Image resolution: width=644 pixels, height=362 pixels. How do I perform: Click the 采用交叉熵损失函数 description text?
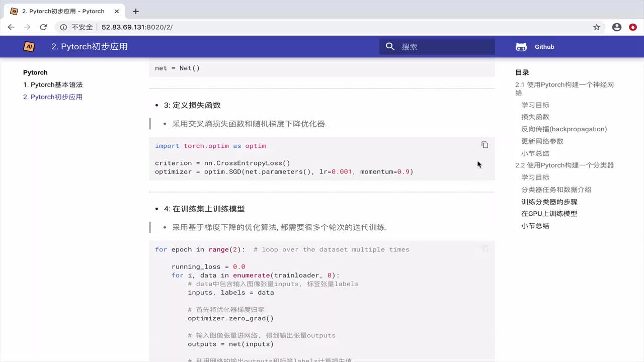(x=250, y=124)
